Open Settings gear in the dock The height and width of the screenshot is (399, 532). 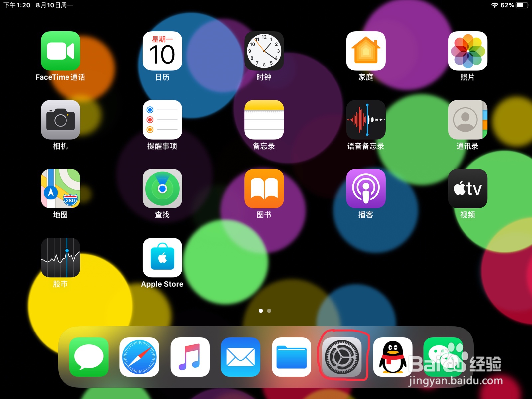point(342,357)
